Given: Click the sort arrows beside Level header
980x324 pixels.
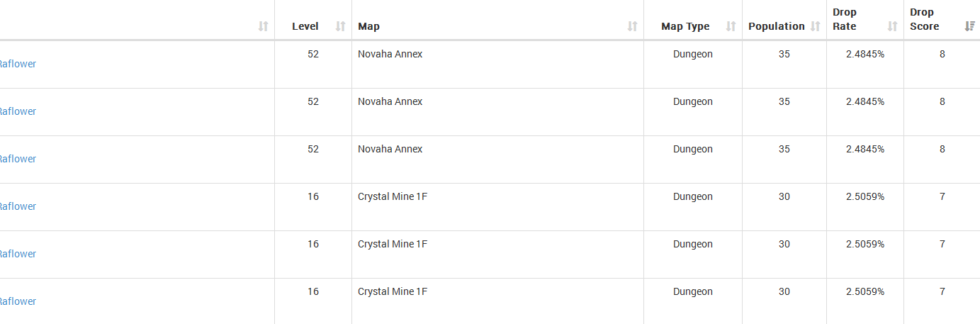Looking at the screenshot, I should click(x=340, y=26).
